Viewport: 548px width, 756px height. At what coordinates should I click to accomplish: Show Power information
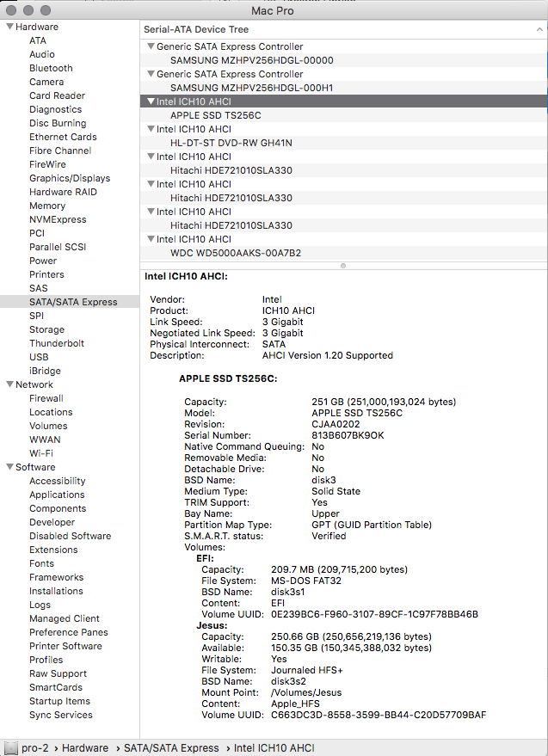click(43, 261)
